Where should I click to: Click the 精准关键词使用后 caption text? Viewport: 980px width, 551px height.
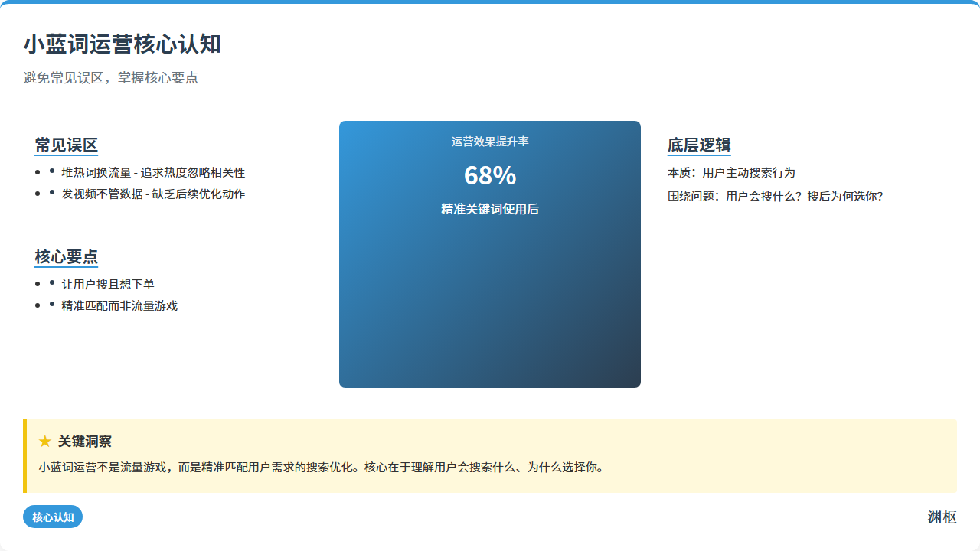pyautogui.click(x=490, y=209)
